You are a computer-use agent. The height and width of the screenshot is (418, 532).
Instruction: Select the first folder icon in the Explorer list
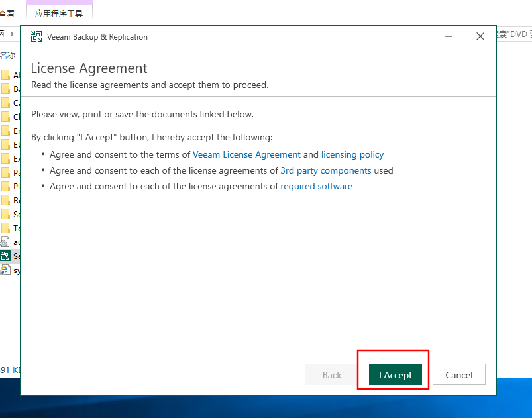pyautogui.click(x=5, y=75)
